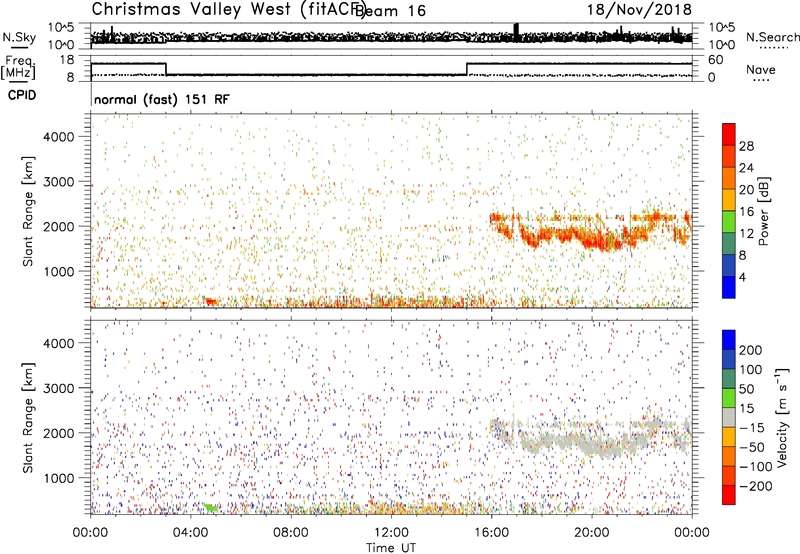
Task: Click the '08:00' time axis label
Action: click(291, 533)
